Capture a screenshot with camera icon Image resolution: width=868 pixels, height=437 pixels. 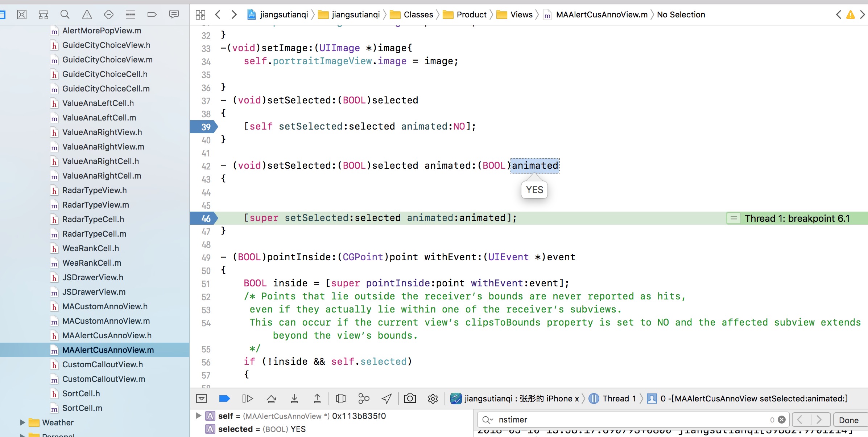click(410, 399)
